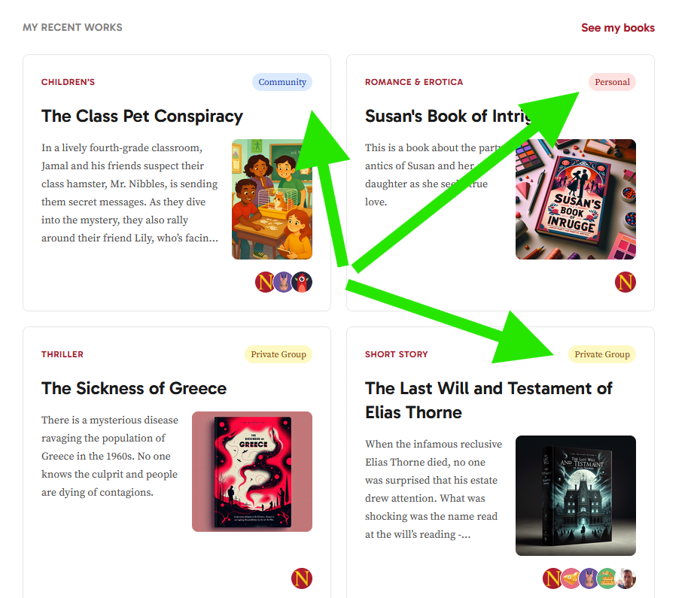Open The Class Pet Conspiracy title

(142, 116)
